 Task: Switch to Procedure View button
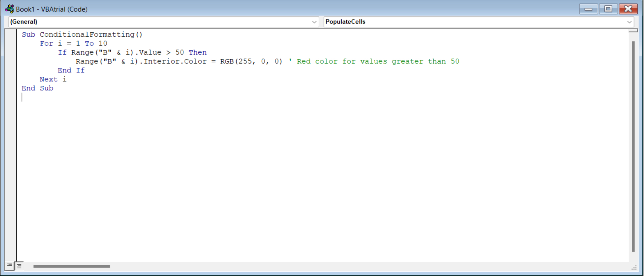10,266
